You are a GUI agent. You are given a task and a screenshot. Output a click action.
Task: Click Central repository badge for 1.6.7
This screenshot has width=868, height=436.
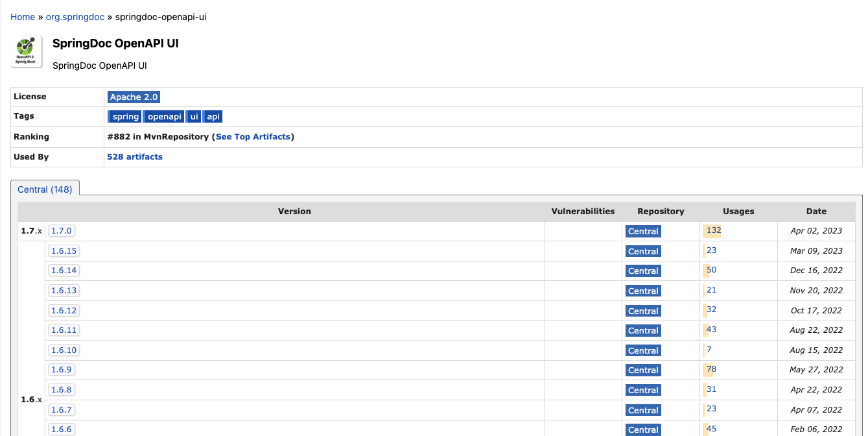643,410
